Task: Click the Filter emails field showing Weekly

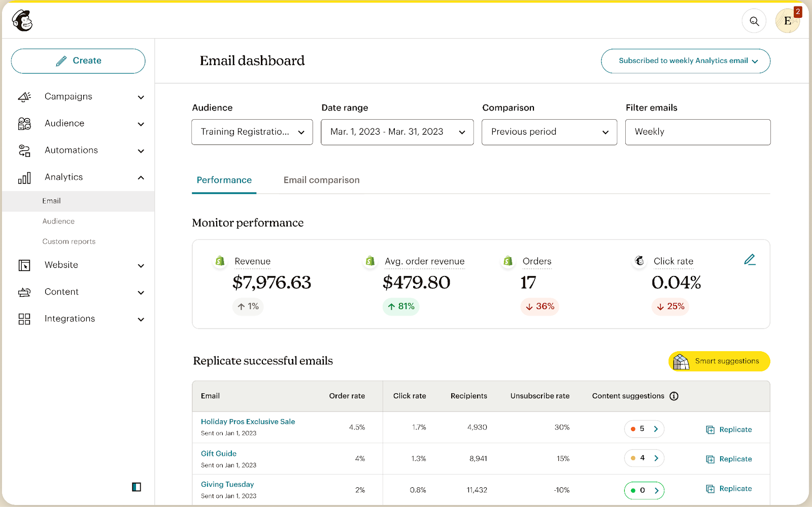Action: (697, 132)
